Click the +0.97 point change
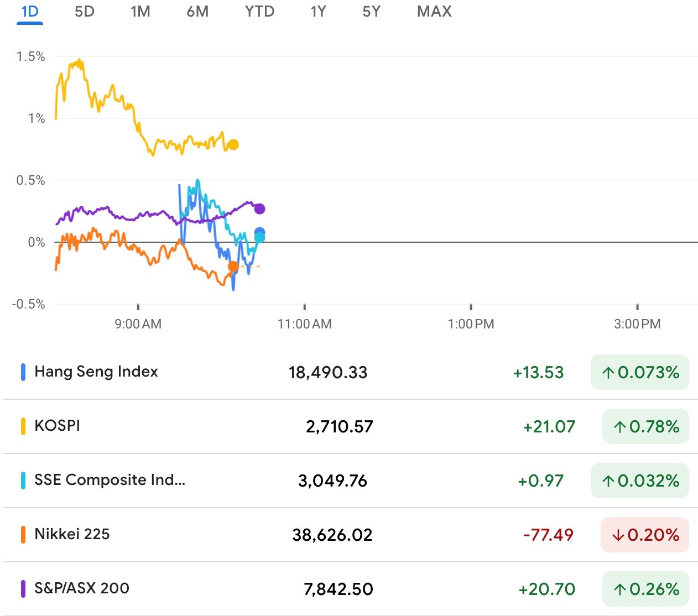698x616 pixels. pyautogui.click(x=540, y=481)
